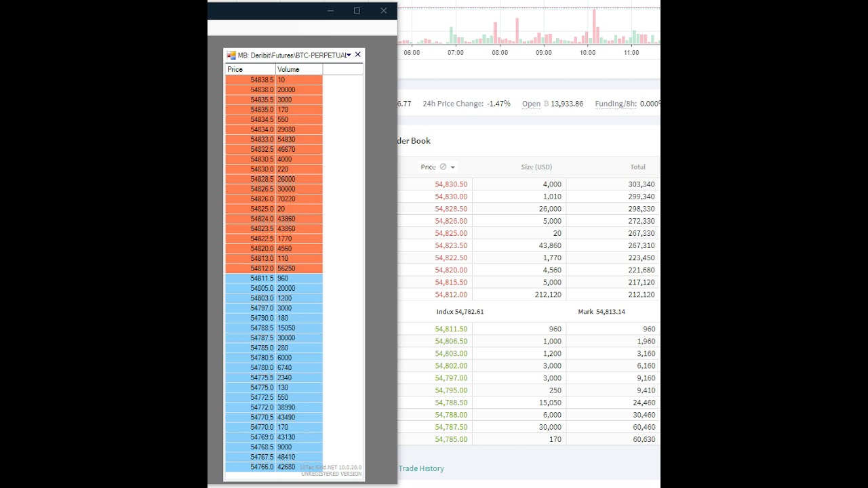Click the 212,120 size in the 54,812.00 row
This screenshot has width=868, height=488.
coord(547,294)
